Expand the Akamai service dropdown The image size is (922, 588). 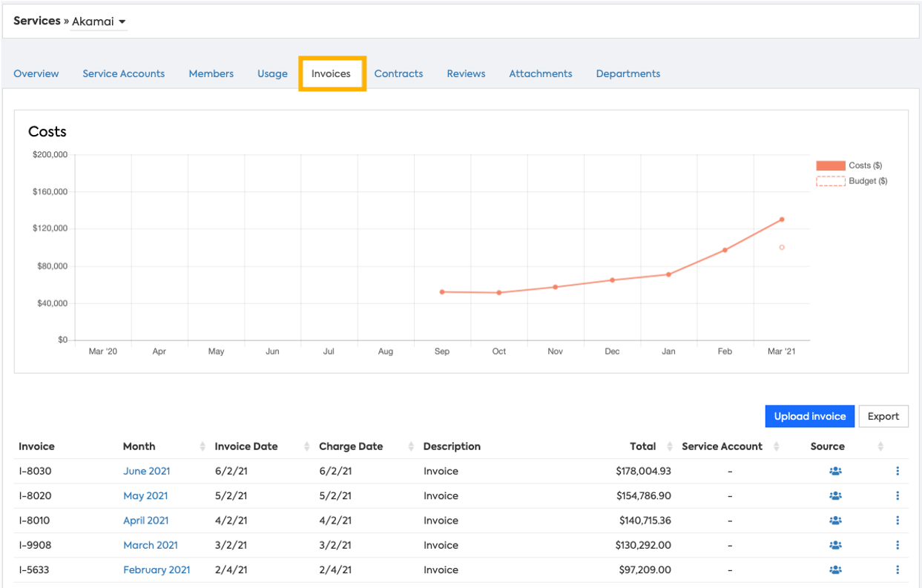pos(99,22)
